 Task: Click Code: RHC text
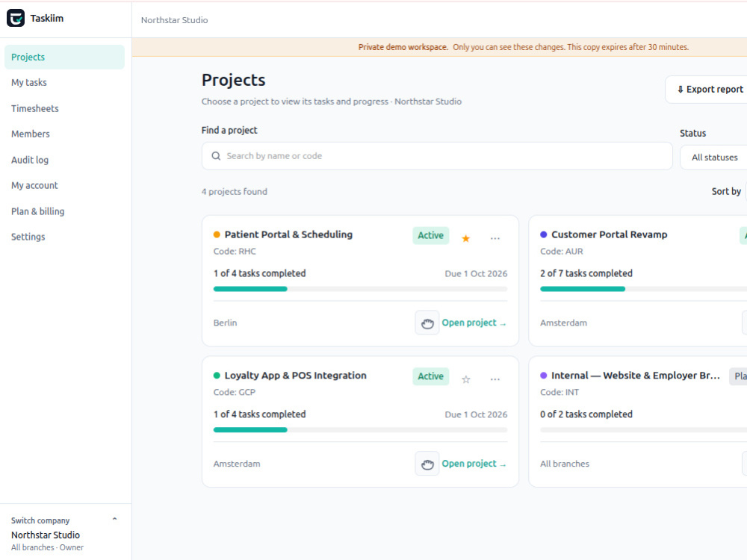pos(235,252)
